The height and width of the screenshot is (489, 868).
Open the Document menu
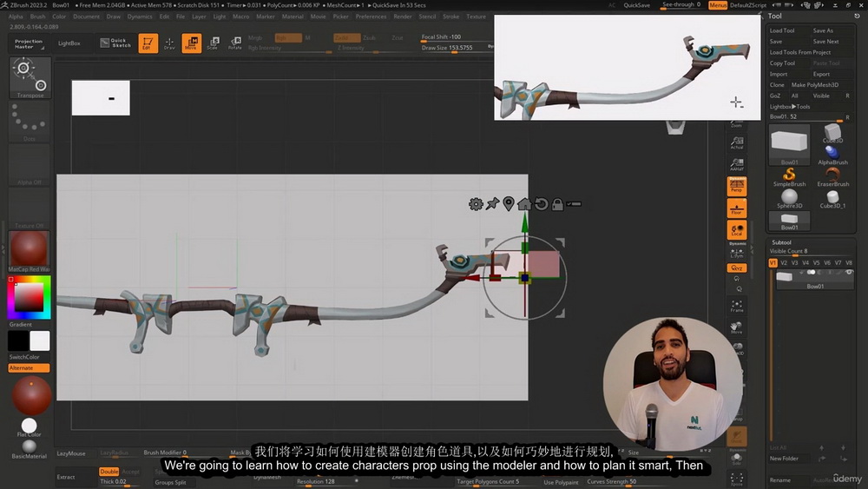point(86,17)
